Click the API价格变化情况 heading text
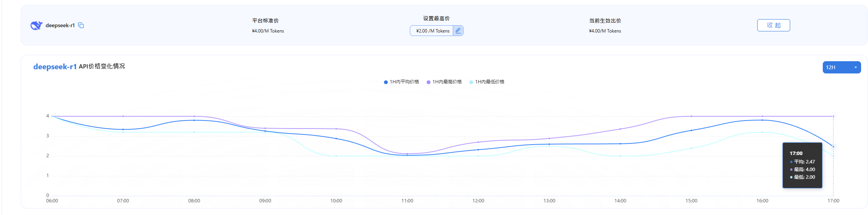 tap(102, 66)
